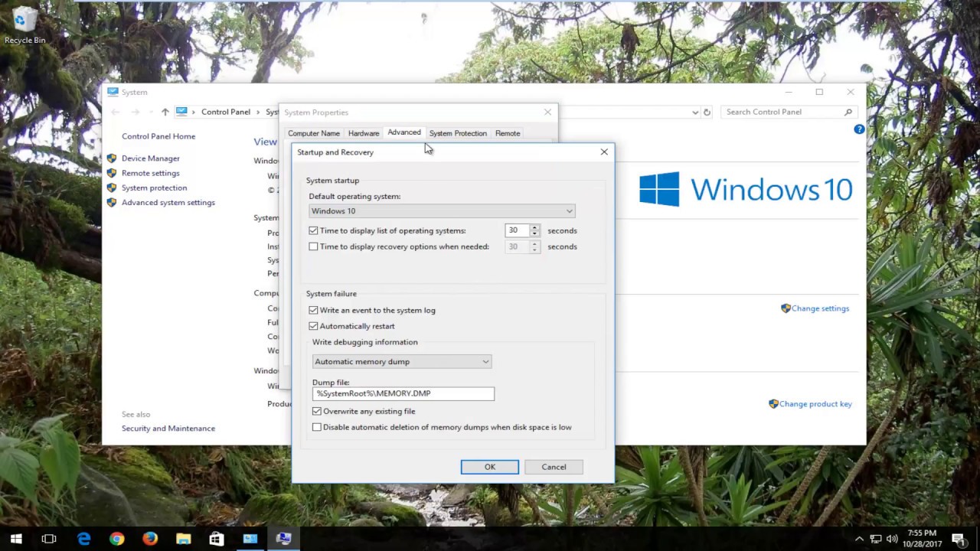Click the shield icon beside Device Manager

coord(112,158)
